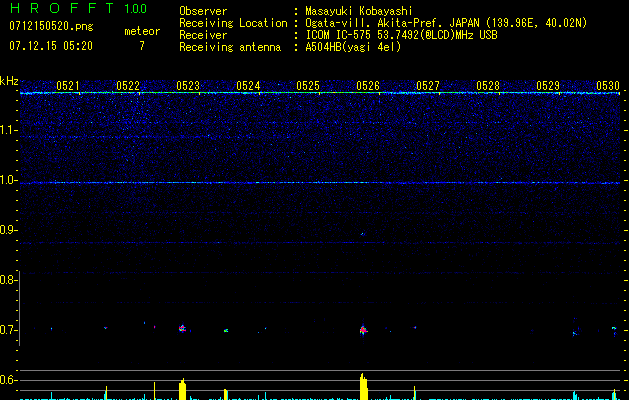Click the Ogata-vill. Akita-Pref. JAPAN location text
The height and width of the screenshot is (400, 629).
point(446,23)
